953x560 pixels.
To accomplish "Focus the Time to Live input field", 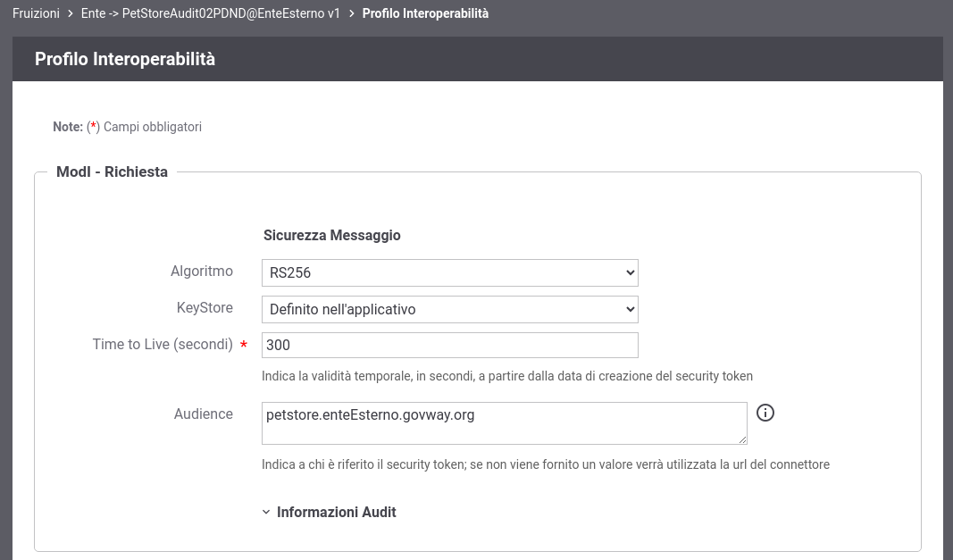I will [x=450, y=345].
